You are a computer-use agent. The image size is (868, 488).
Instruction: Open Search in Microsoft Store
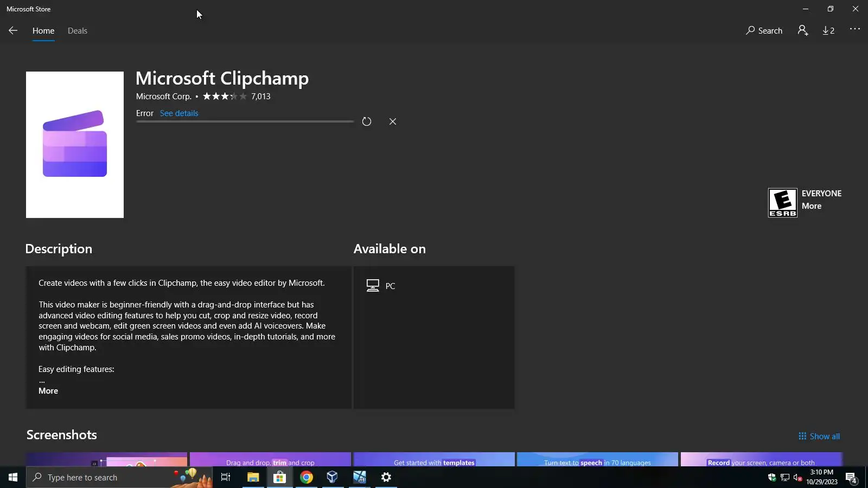(x=764, y=31)
